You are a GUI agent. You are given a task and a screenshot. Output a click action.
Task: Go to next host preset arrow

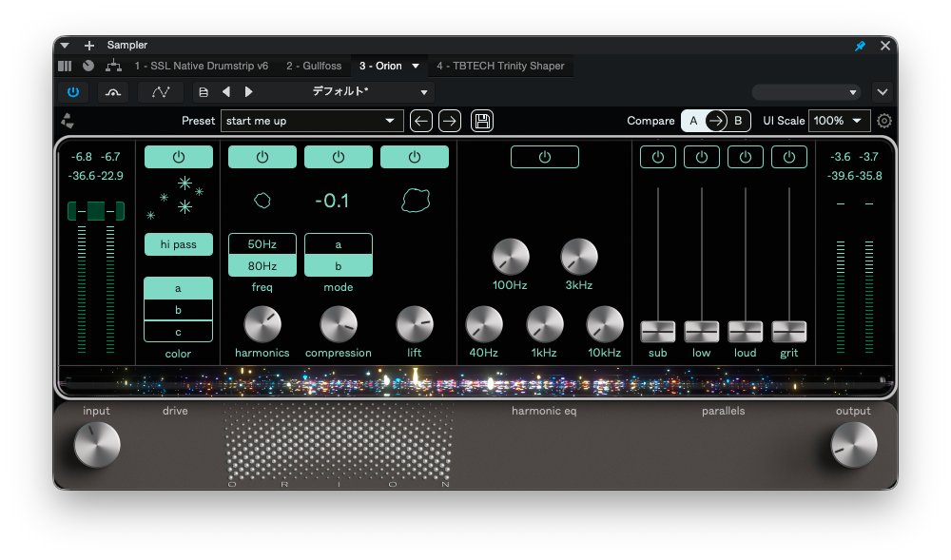pyautogui.click(x=248, y=91)
